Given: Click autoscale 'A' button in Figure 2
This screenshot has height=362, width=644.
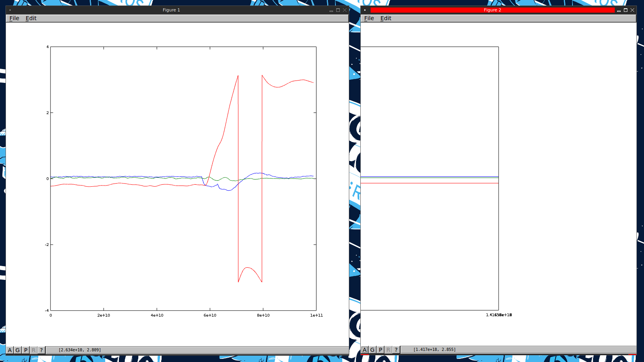Looking at the screenshot, I should pos(365,350).
